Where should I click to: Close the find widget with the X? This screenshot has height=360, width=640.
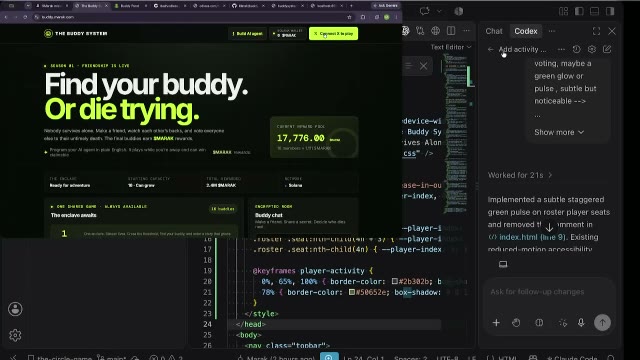(424, 66)
